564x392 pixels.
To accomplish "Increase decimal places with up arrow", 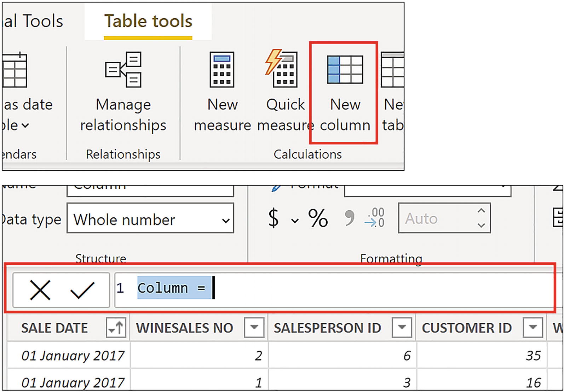I will pos(481,211).
